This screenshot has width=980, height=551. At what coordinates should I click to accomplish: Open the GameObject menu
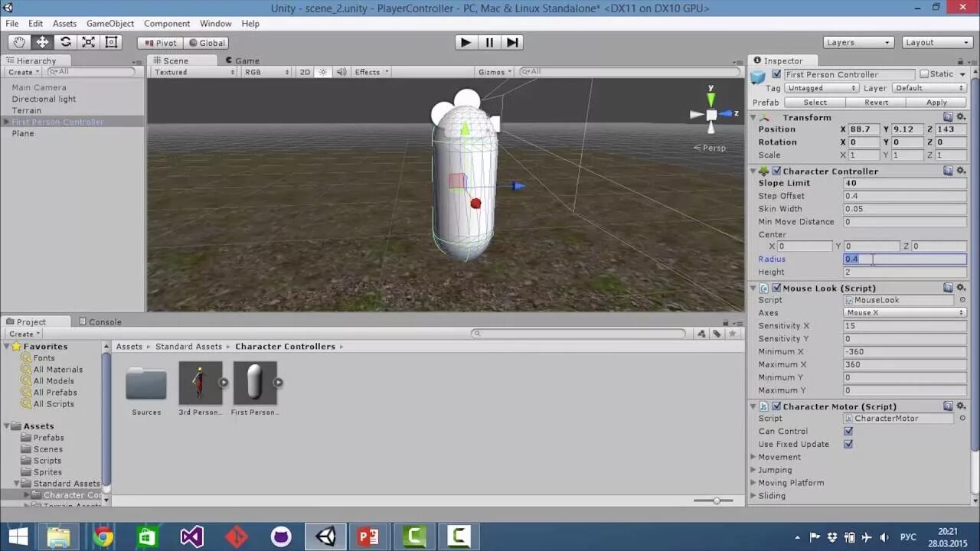tap(110, 24)
